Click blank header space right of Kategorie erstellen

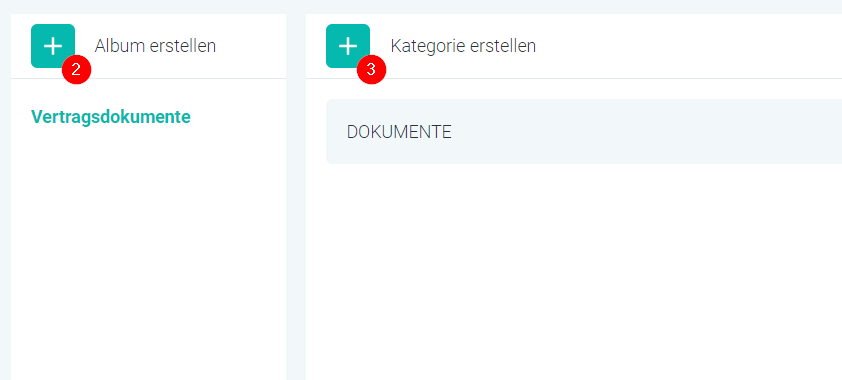point(687,46)
